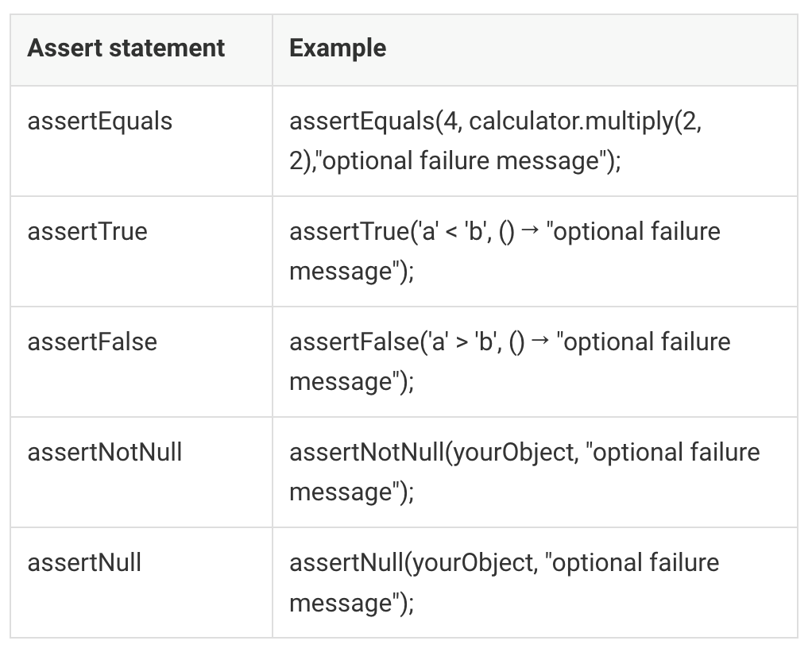The width and height of the screenshot is (812, 656).
Task: Click the "Assert statement" column header
Action: (126, 48)
